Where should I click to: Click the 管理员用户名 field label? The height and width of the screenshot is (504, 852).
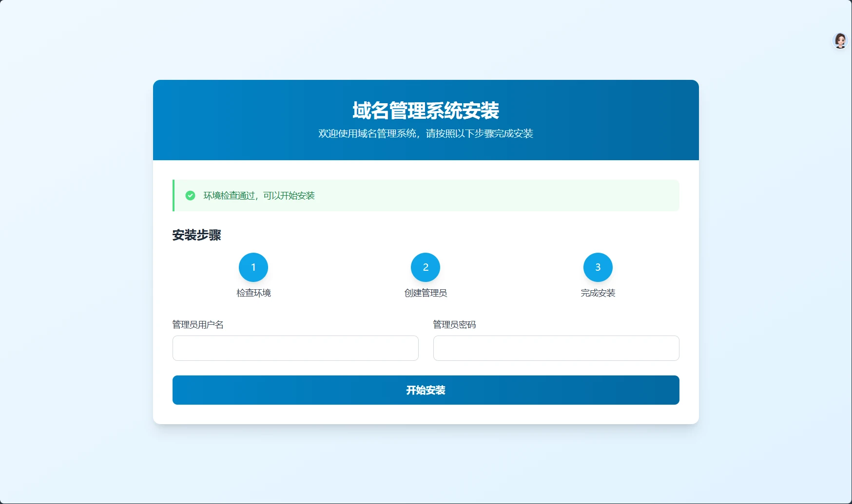pos(198,324)
